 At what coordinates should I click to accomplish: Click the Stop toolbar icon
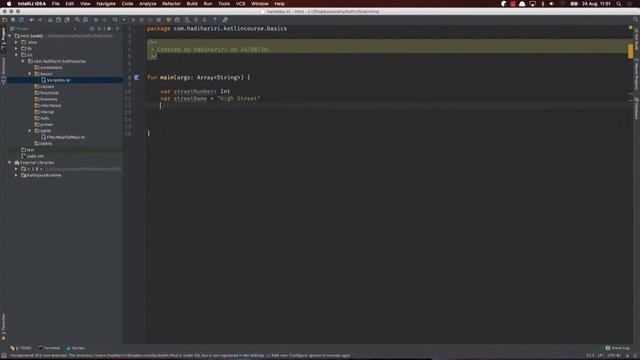pyautogui.click(x=159, y=20)
